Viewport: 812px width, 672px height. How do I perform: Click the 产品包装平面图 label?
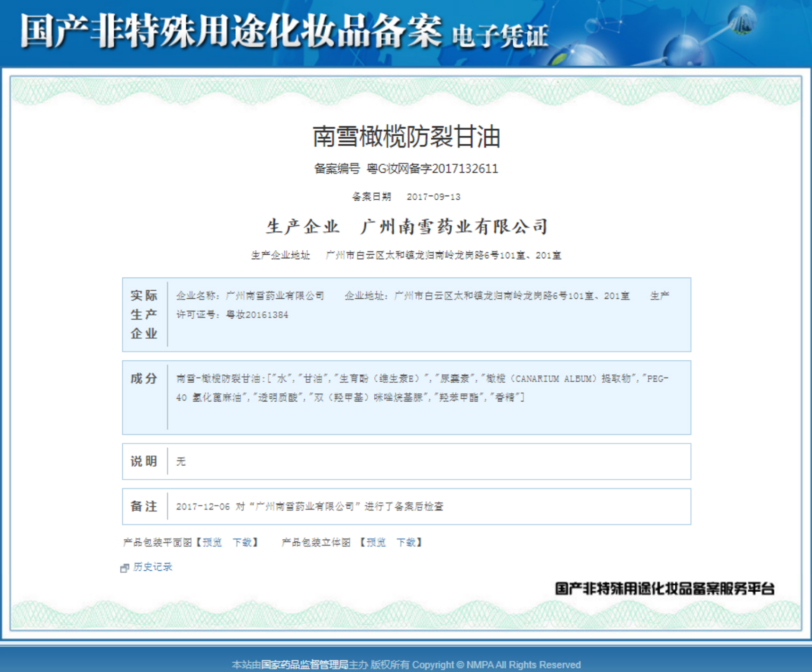(x=158, y=542)
